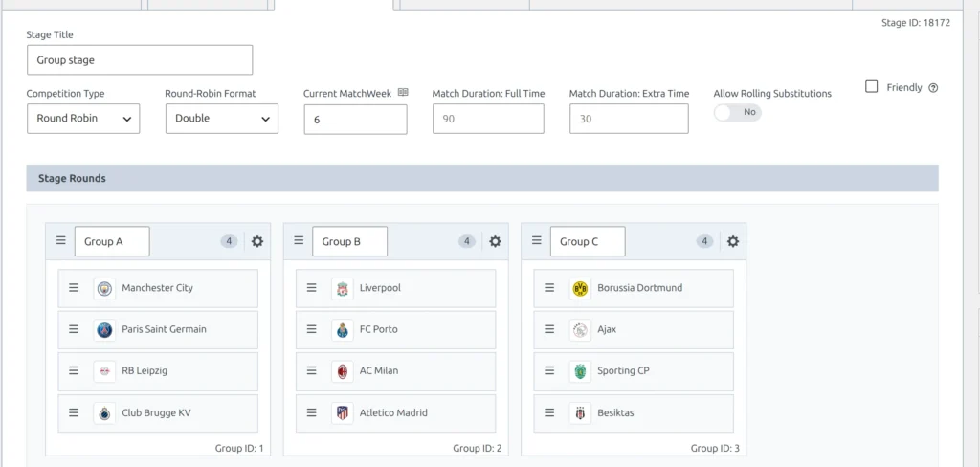The height and width of the screenshot is (467, 980).
Task: Select the Club Brugge KV team name
Action: 156,412
